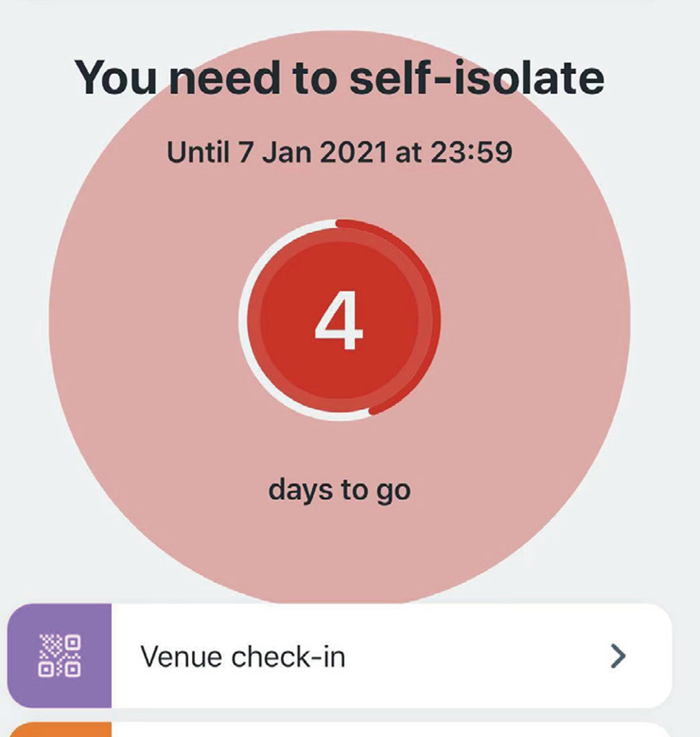Screen dimensions: 700x737
Task: Tap the word "Venue" in the check-in row
Action: (x=181, y=657)
